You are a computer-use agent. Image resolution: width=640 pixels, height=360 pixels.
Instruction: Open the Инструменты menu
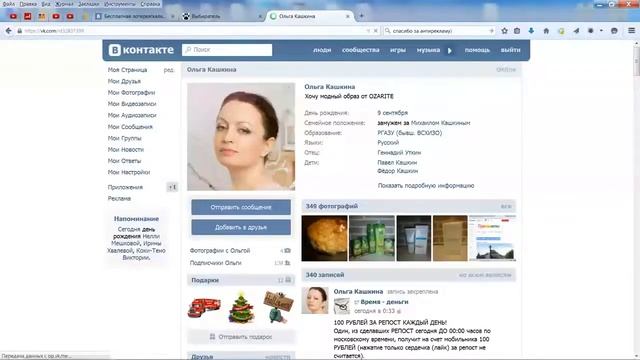120,4
